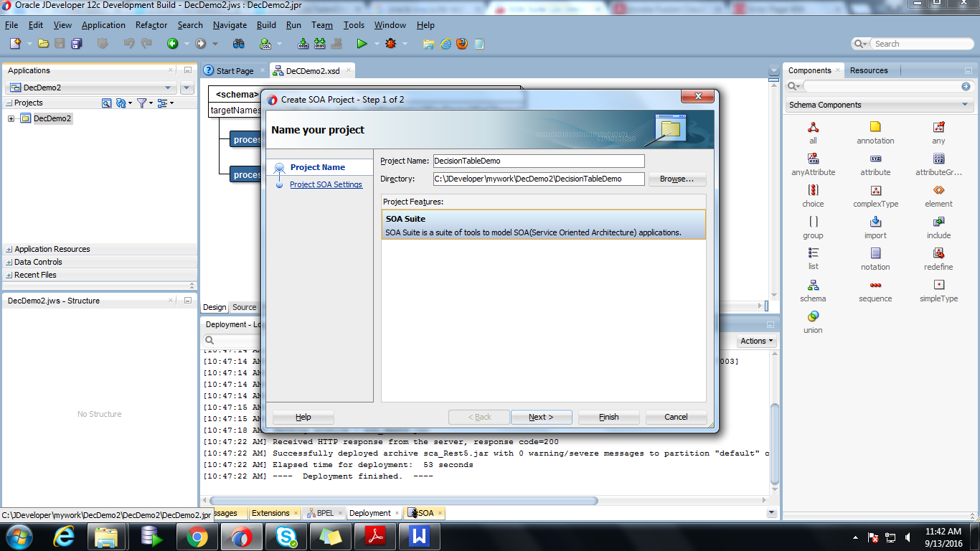
Task: Open Find with the binoculars icon
Action: (x=238, y=43)
